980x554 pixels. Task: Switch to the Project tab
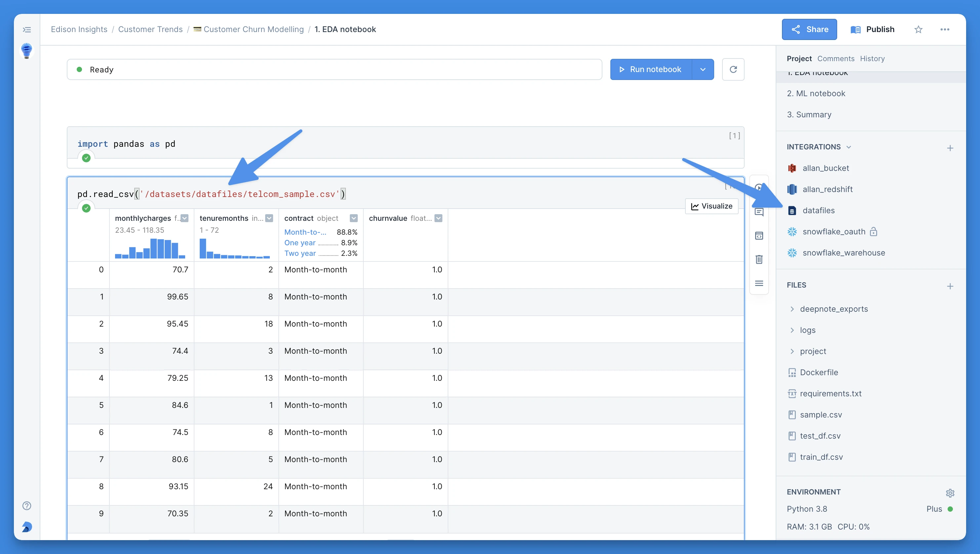pos(799,59)
